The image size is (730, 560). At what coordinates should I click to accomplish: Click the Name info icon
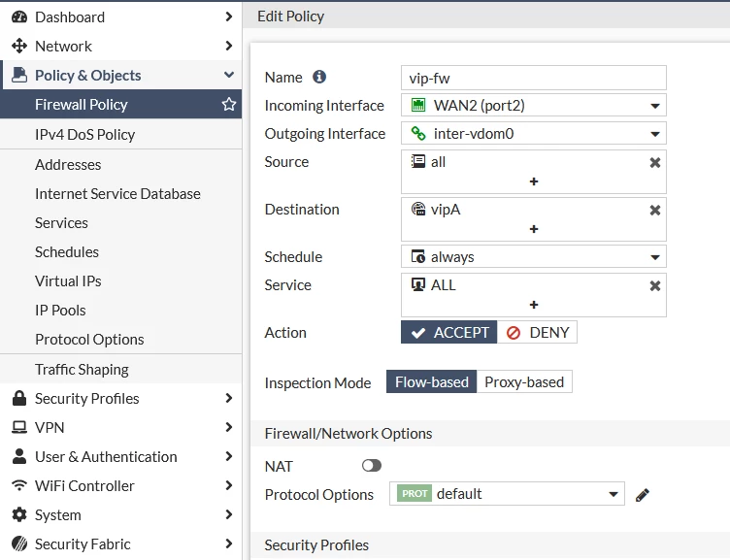coord(319,77)
